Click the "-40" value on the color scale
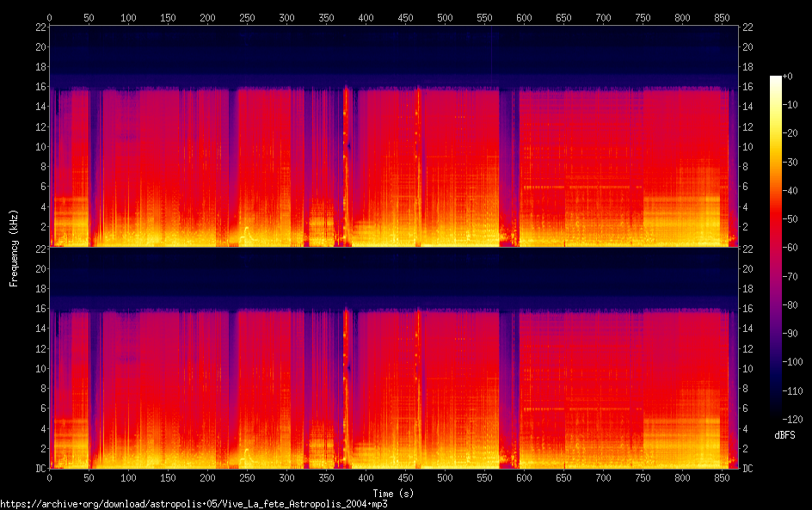 [790, 191]
